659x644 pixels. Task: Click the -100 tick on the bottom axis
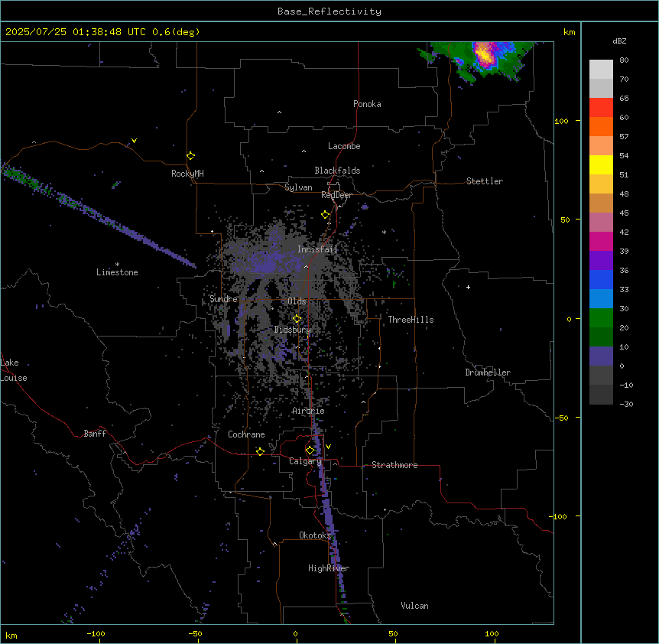click(x=96, y=633)
